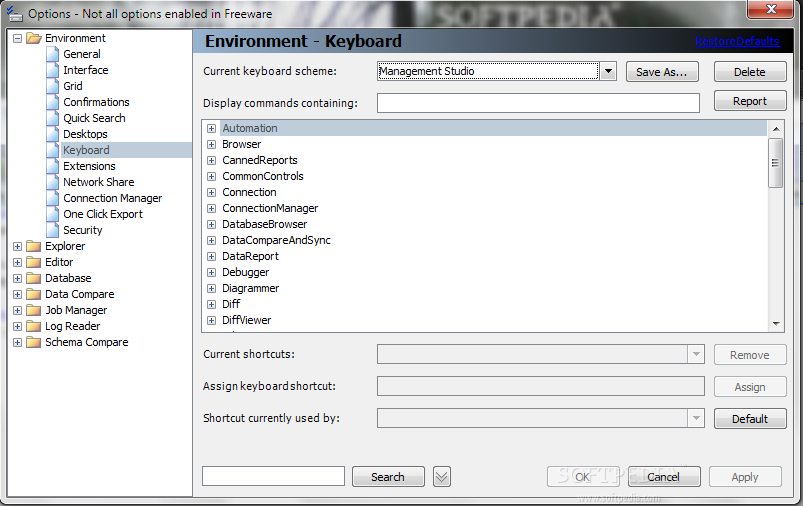Expand the Job Manager tree node
Viewport: 803px width, 506px height.
point(17,310)
